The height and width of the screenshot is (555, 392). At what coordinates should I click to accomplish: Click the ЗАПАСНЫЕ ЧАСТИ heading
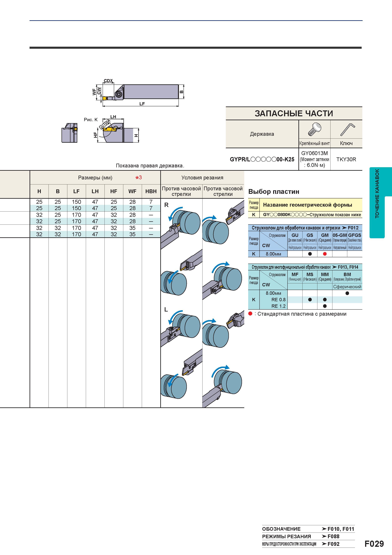pyautogui.click(x=294, y=113)
